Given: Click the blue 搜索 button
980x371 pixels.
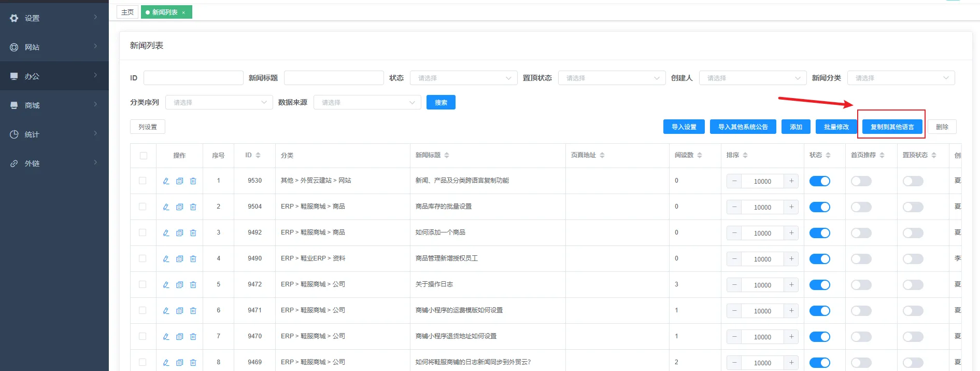Looking at the screenshot, I should (x=441, y=102).
